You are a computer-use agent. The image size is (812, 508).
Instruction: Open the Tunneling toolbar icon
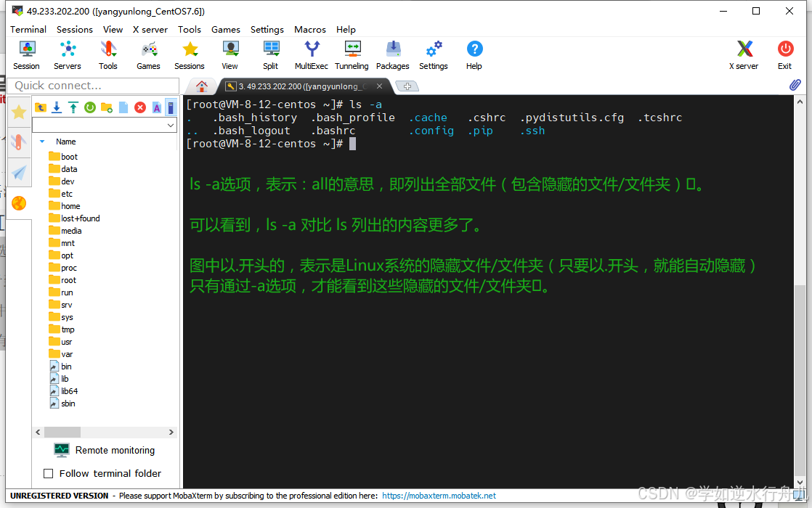coord(352,55)
